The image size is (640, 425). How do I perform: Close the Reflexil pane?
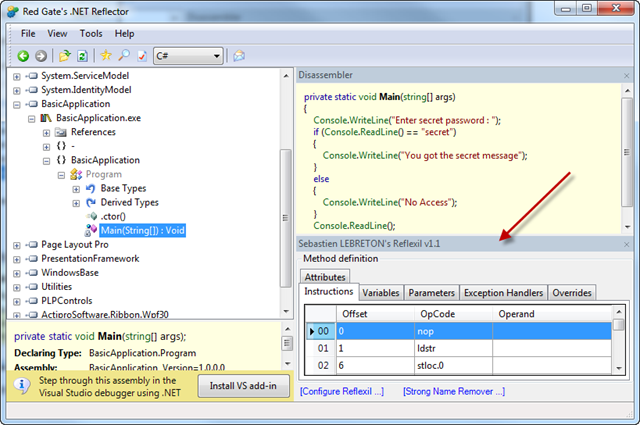(627, 245)
